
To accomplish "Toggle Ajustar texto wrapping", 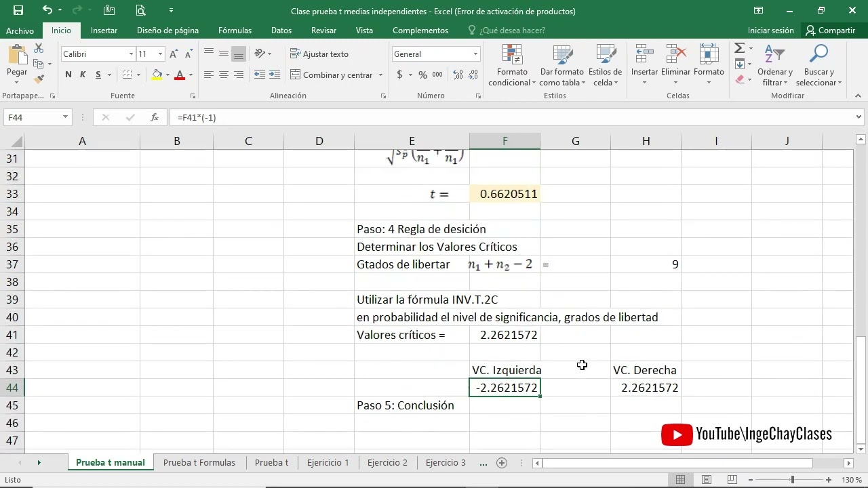I will (x=319, y=54).
